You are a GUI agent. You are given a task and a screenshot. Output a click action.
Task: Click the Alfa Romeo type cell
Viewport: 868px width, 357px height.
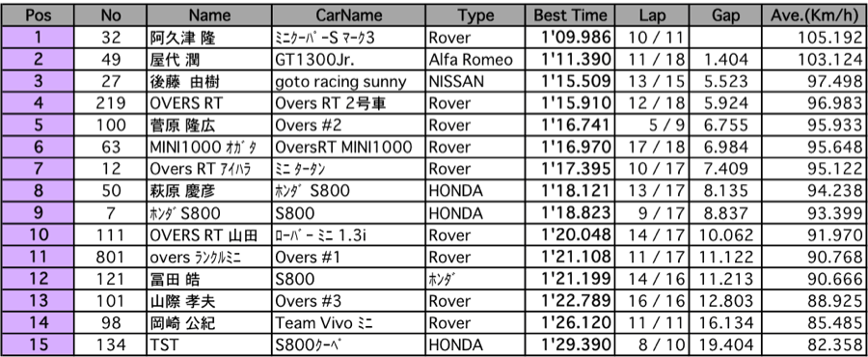click(475, 60)
